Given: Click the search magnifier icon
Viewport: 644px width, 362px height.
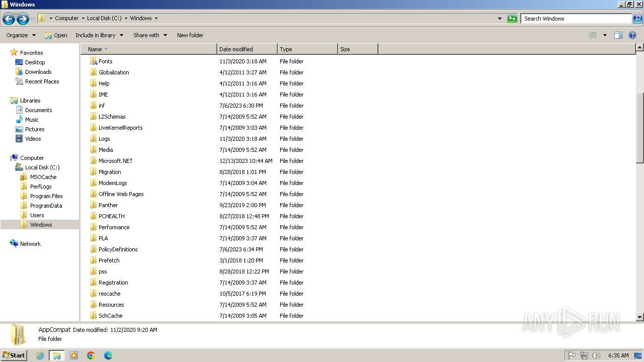Looking at the screenshot, I should tap(637, 19).
